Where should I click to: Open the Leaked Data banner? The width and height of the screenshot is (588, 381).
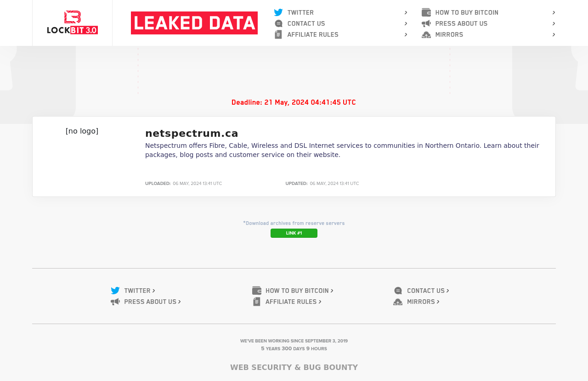pos(194,23)
